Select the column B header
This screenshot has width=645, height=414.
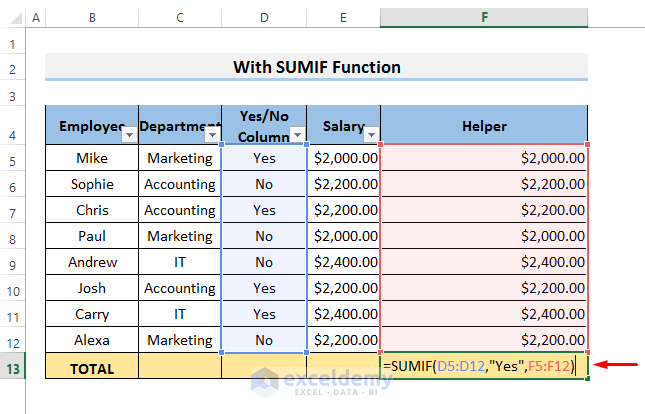tap(92, 18)
